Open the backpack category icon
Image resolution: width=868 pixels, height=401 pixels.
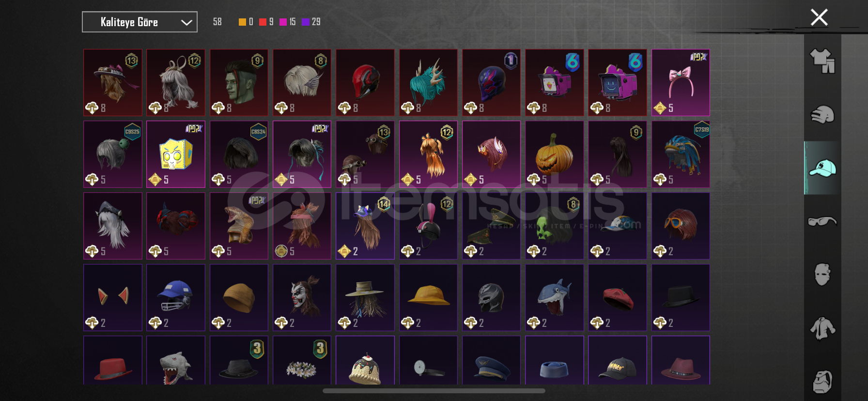(822, 382)
